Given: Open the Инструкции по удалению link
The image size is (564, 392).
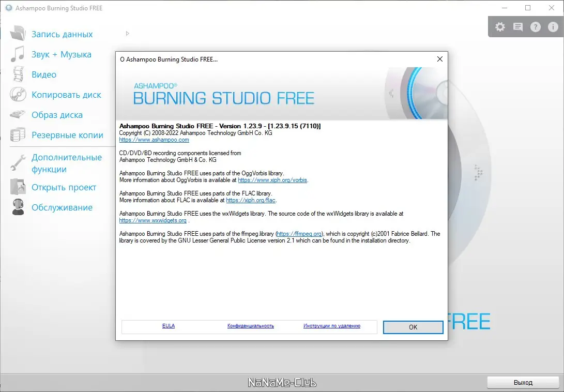Looking at the screenshot, I should [332, 326].
